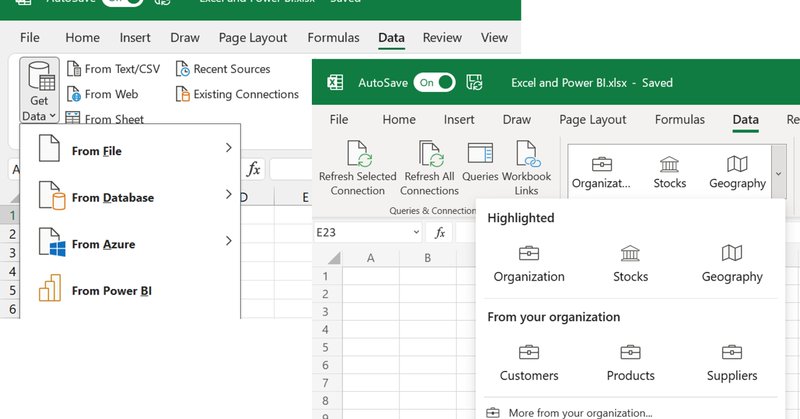Viewport: 800px width, 419px height.
Task: Click save icon beside AutoSave in right window
Action: (474, 83)
